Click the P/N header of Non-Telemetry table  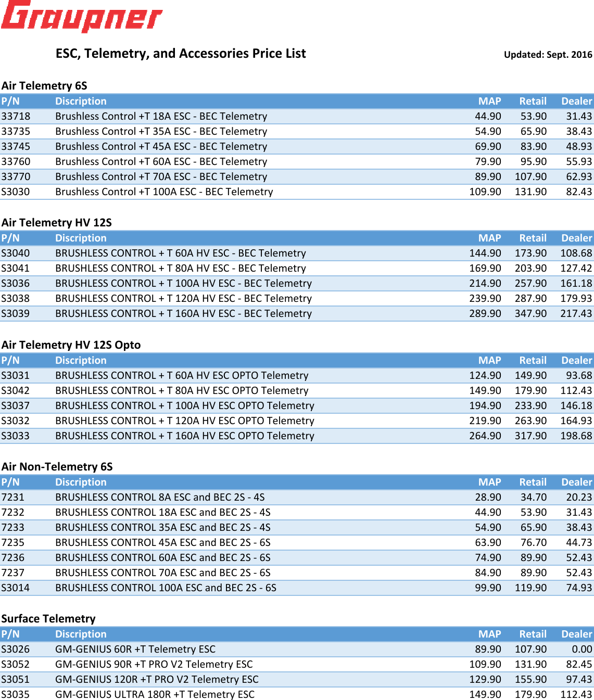click(11, 482)
